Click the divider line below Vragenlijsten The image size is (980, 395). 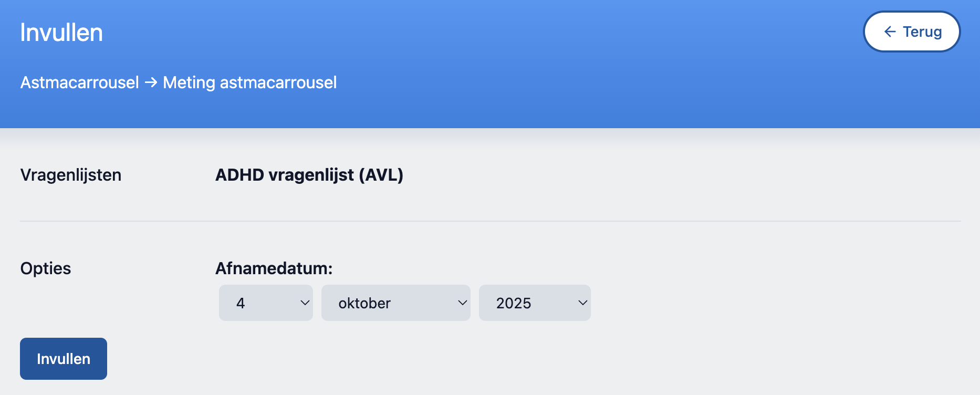[x=490, y=221]
